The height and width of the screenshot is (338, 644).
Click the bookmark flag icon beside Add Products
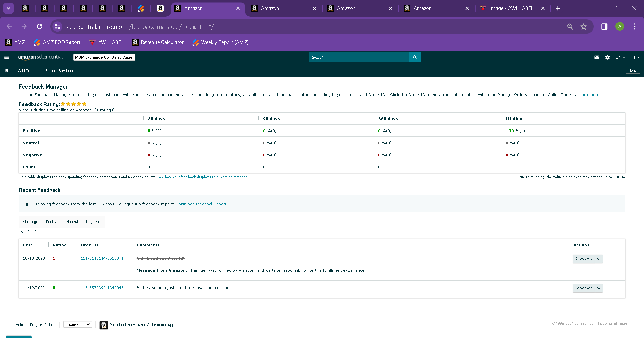(x=7, y=71)
